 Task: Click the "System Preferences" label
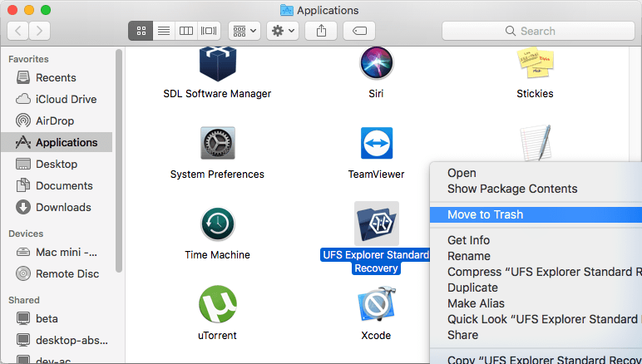point(217,175)
